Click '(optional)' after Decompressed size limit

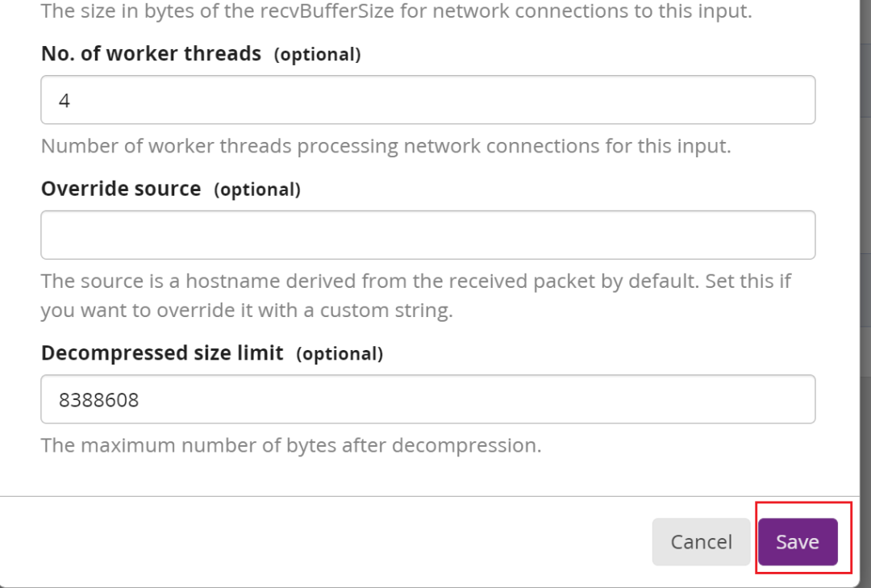pos(340,354)
